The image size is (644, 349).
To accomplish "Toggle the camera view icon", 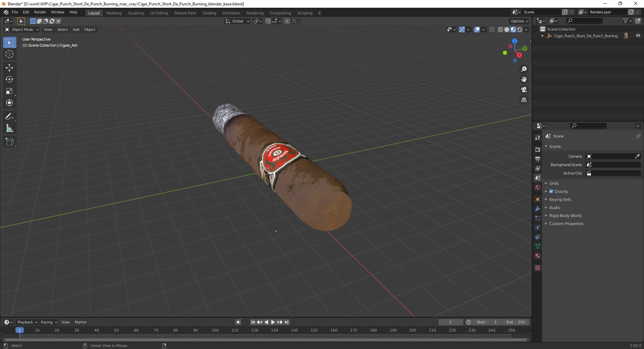I will pos(524,90).
